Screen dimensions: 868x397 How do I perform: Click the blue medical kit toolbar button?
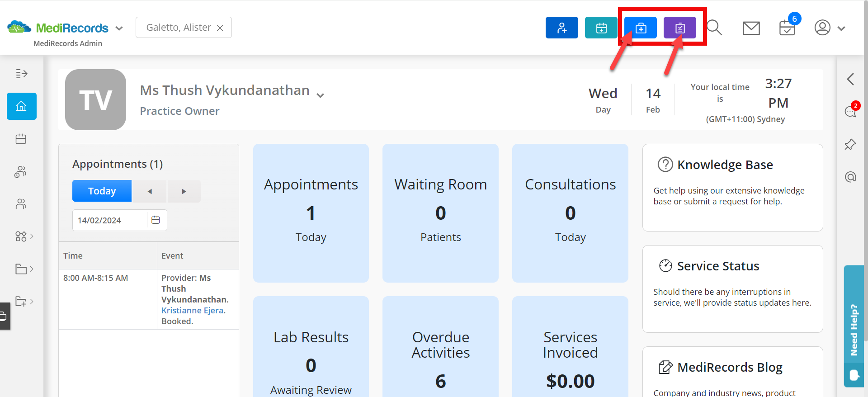coord(641,28)
